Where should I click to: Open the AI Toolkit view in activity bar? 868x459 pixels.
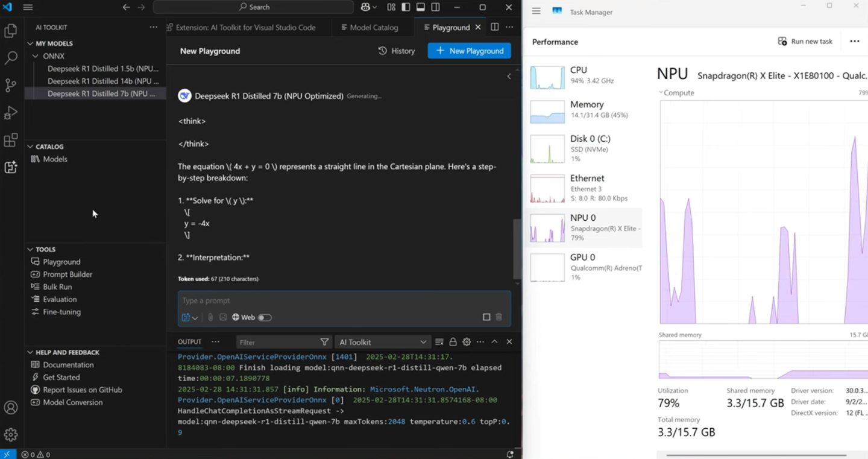pyautogui.click(x=11, y=168)
